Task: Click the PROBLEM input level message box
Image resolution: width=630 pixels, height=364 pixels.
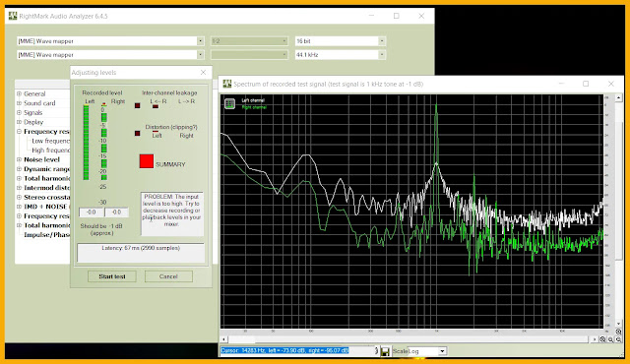Action: coord(172,213)
